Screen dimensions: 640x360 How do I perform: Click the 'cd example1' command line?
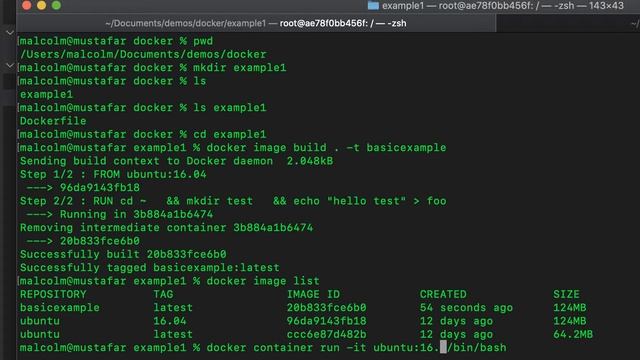[x=143, y=134]
